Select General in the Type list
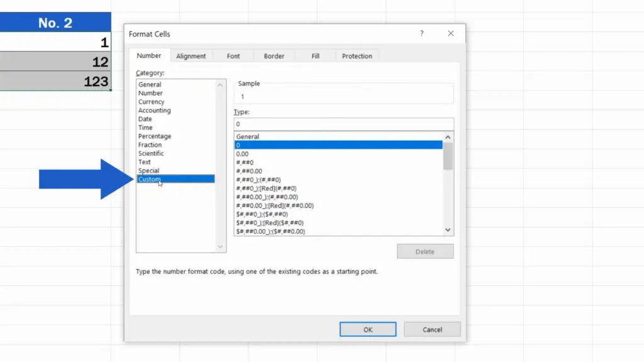Screen dimensions: 644x362 (247, 136)
